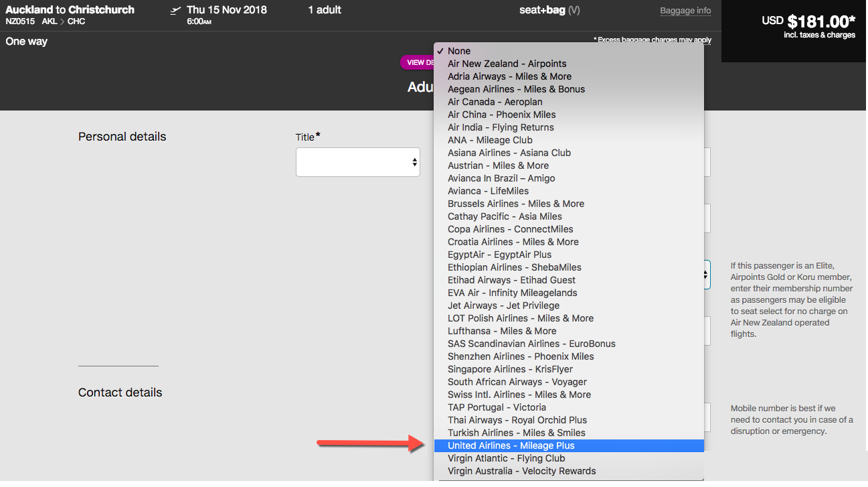The image size is (868, 487).
Task: Choose South African Airways - Voyager
Action: click(x=569, y=382)
